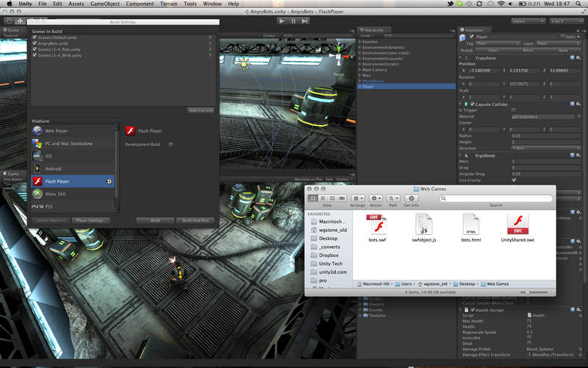Open the Layers dropdown in Unity toolbar

[x=528, y=21]
